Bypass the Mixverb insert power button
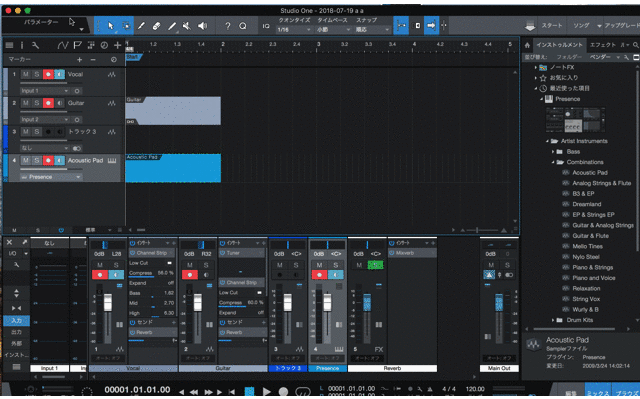640x399 pixels. [x=391, y=253]
